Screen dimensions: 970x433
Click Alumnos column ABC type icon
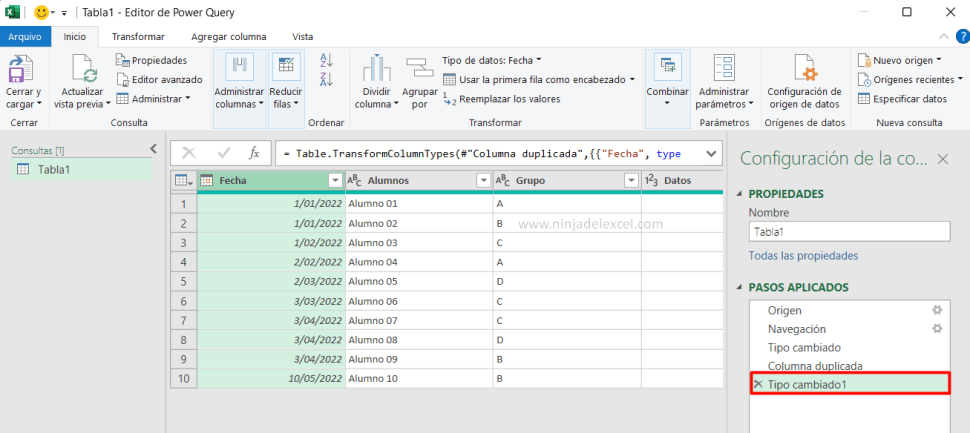354,181
